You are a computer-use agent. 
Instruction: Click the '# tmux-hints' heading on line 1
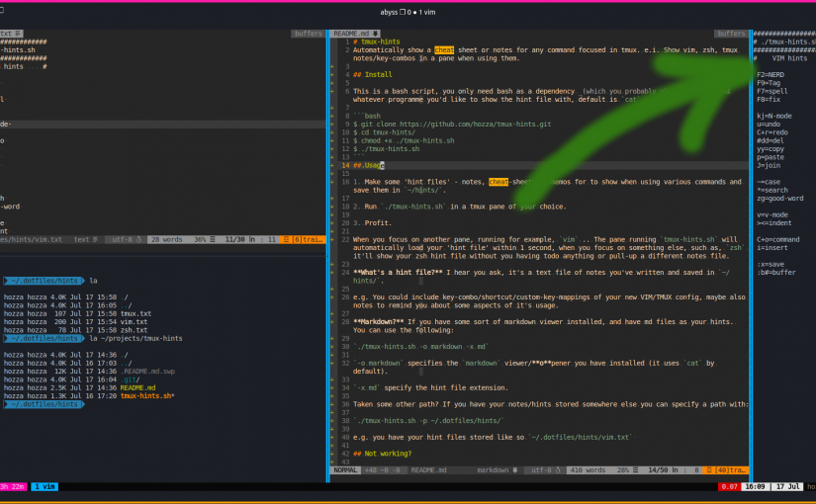point(376,42)
